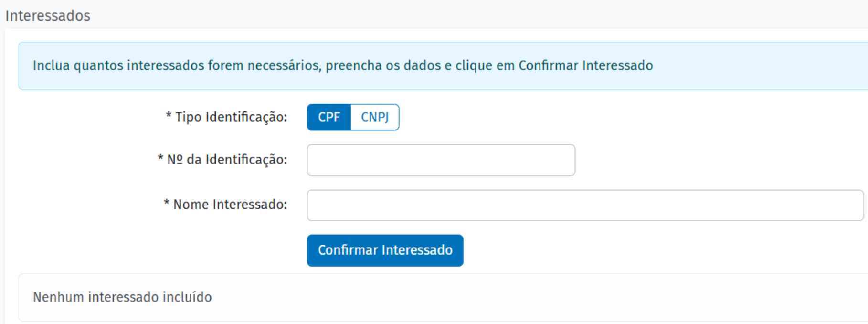Click the asterisk beside Nome Interessado
The height and width of the screenshot is (324, 868).
point(167,203)
